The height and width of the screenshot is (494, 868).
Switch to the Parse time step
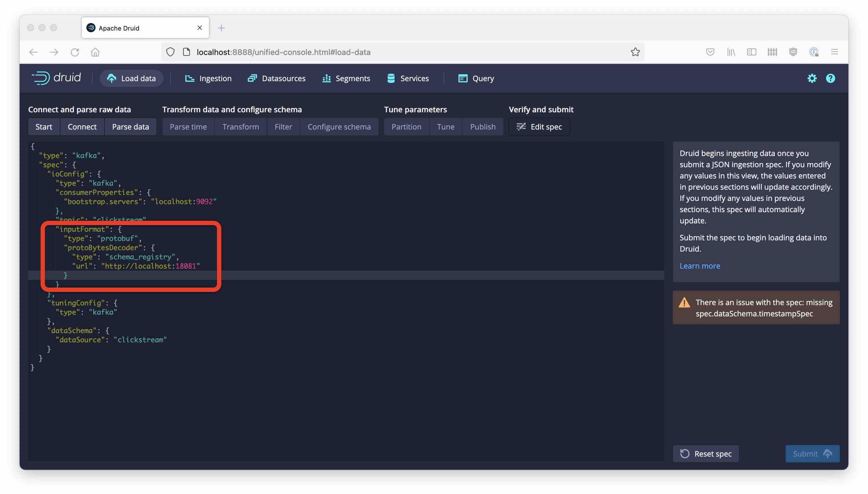tap(188, 127)
